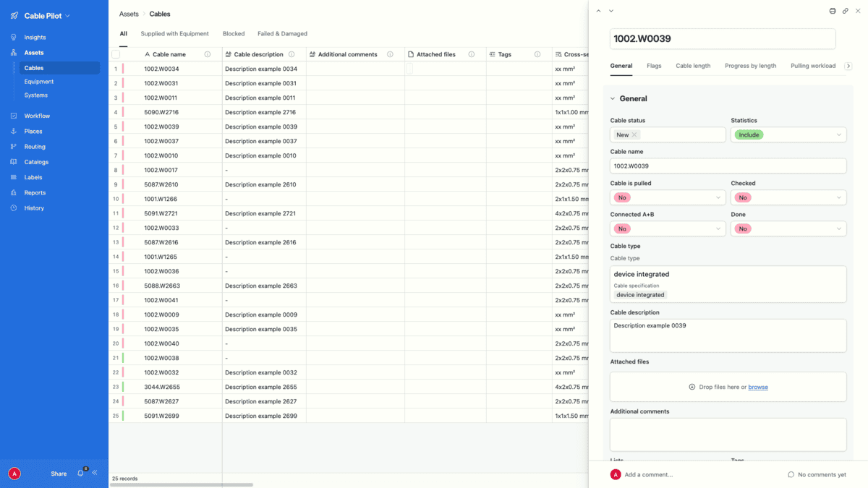Screen dimensions: 868x488
Task: Click the History clock icon
Action: [x=14, y=207]
